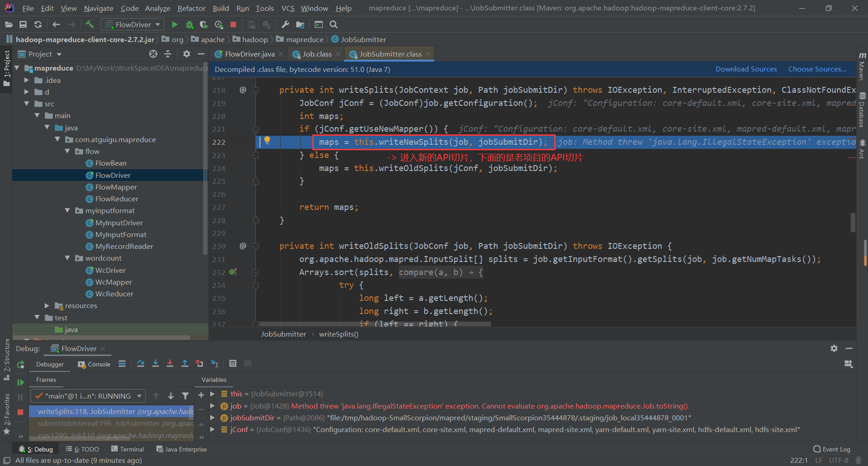Add new watch with plus icon
868x466 pixels.
(x=201, y=395)
